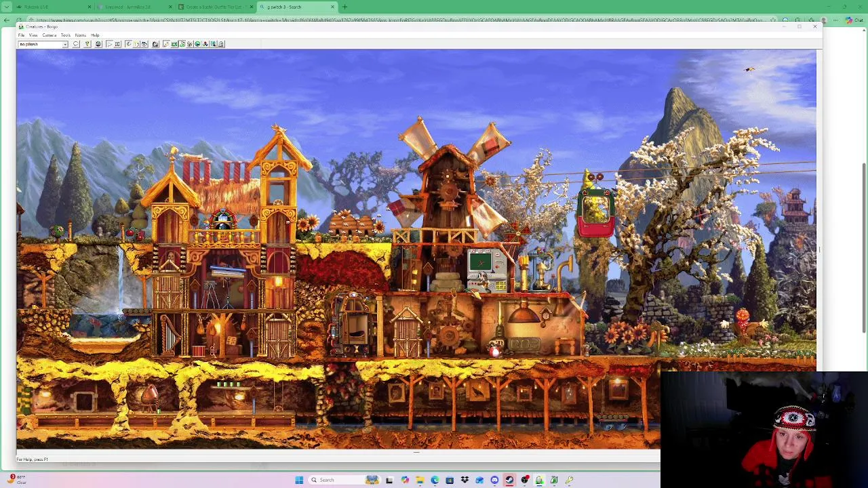Open the File menu in Creatures

coord(21,35)
